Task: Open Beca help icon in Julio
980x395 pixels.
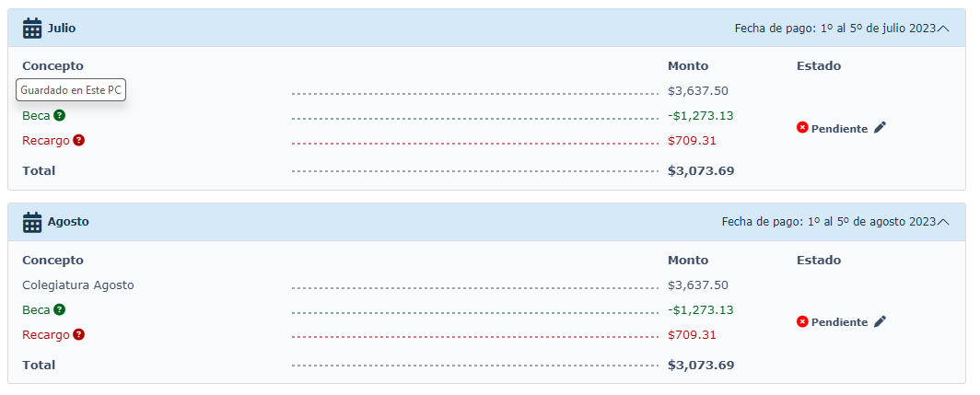Action: [59, 115]
